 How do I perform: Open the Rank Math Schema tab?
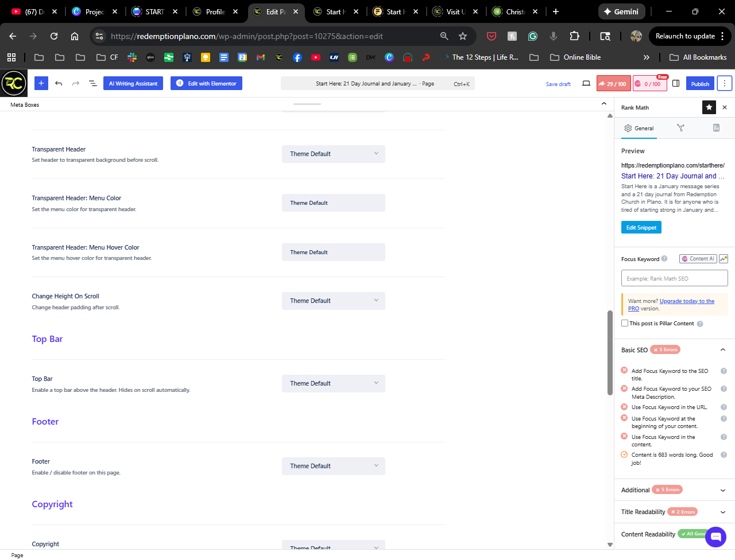pos(716,128)
